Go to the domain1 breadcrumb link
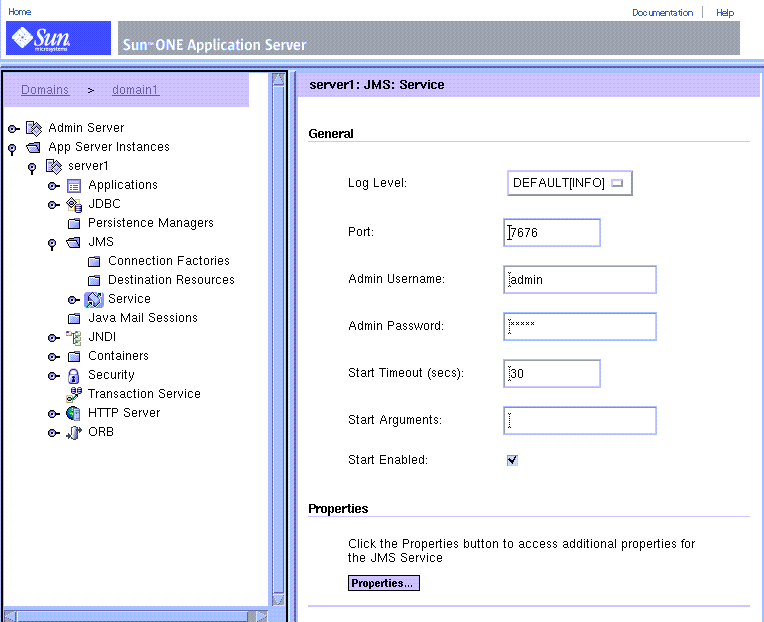 coord(135,90)
